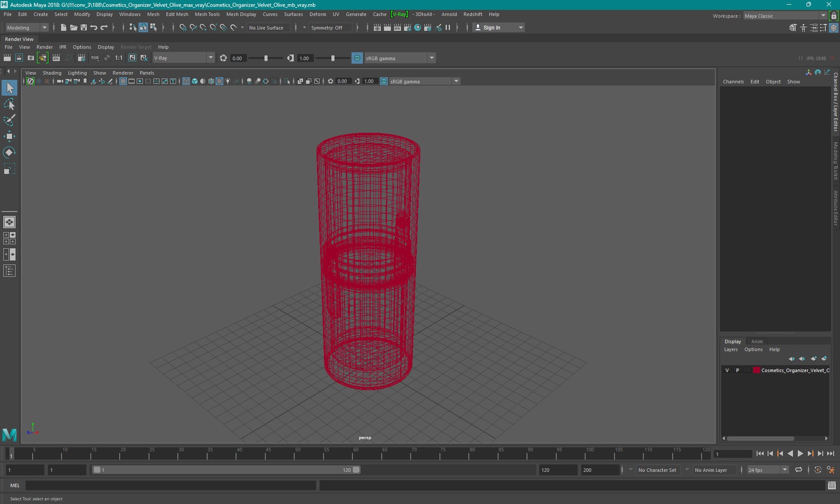The height and width of the screenshot is (504, 840).
Task: Open the Render View IPR menu
Action: tap(63, 47)
